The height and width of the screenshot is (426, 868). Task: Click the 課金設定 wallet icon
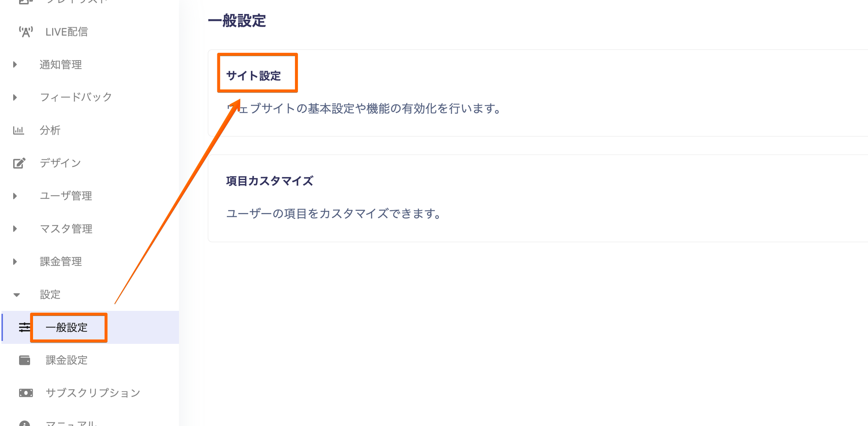[25, 360]
